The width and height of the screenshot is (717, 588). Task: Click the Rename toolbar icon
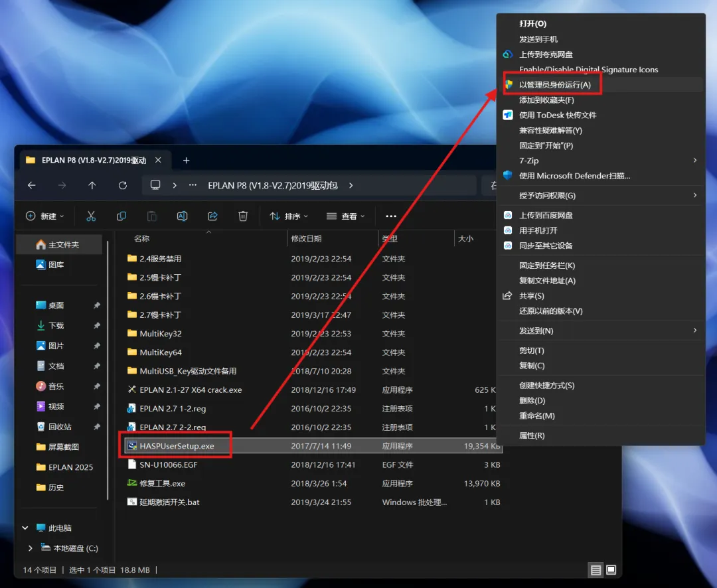click(182, 216)
